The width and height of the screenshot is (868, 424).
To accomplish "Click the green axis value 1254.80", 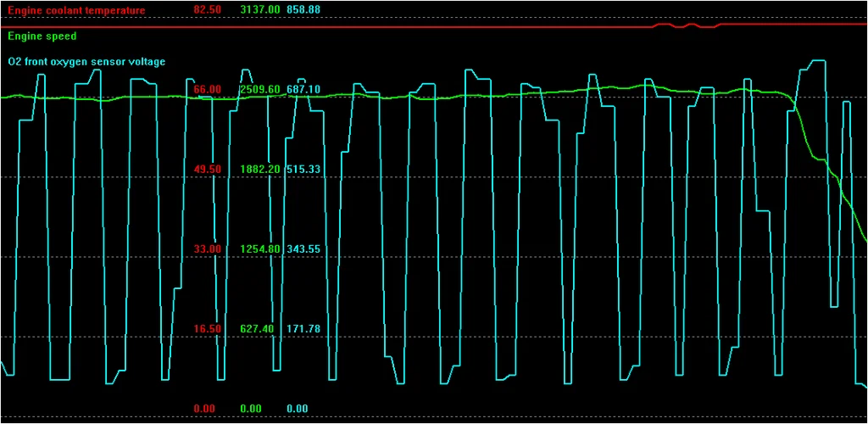I will 260,249.
